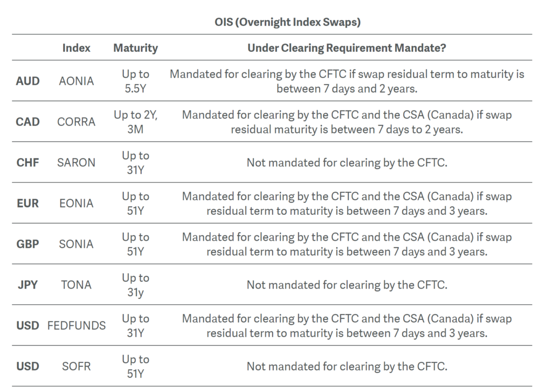Select the Up to 5.5Y maturity cell

[135, 81]
